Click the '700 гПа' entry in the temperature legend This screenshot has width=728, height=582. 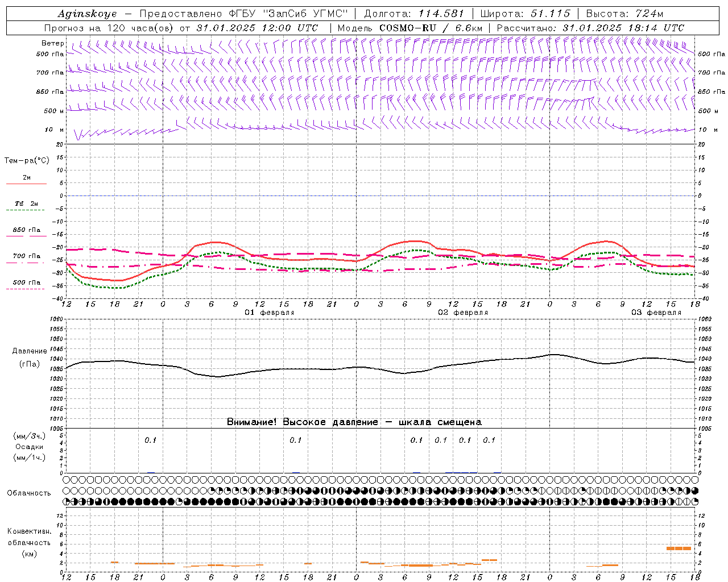(27, 256)
